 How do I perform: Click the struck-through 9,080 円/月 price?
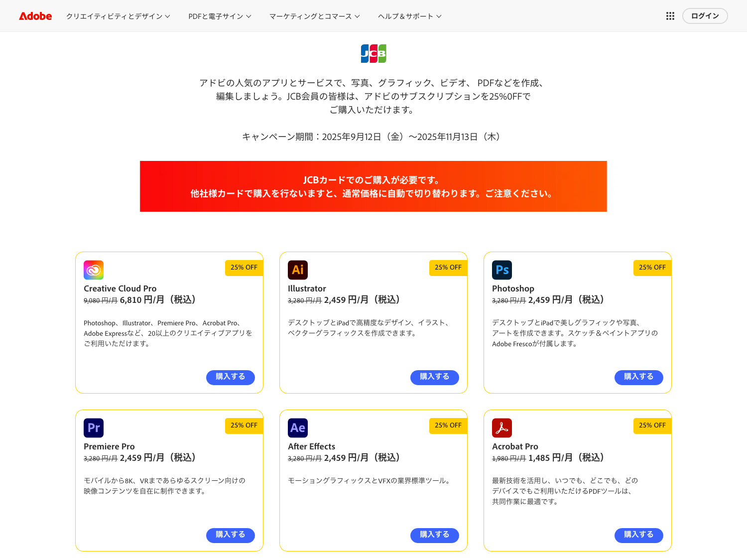coord(101,300)
